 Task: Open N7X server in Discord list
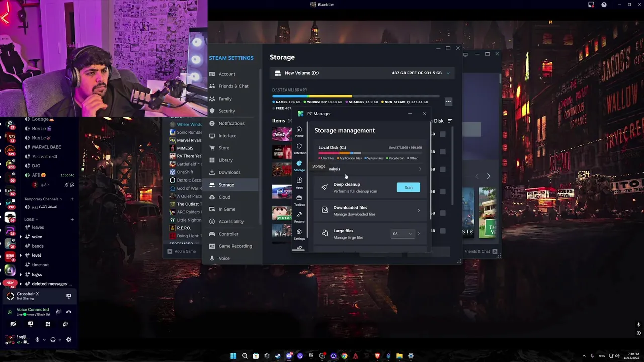pyautogui.click(x=10, y=137)
